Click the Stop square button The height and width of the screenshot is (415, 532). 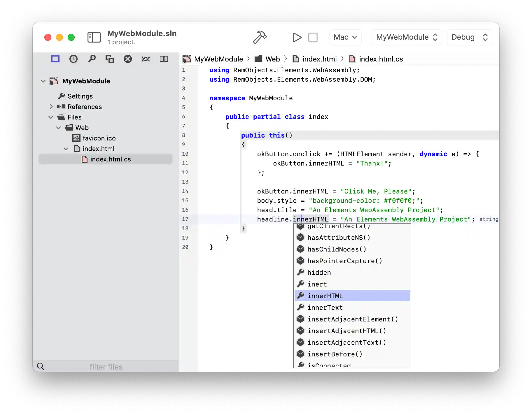click(x=313, y=37)
